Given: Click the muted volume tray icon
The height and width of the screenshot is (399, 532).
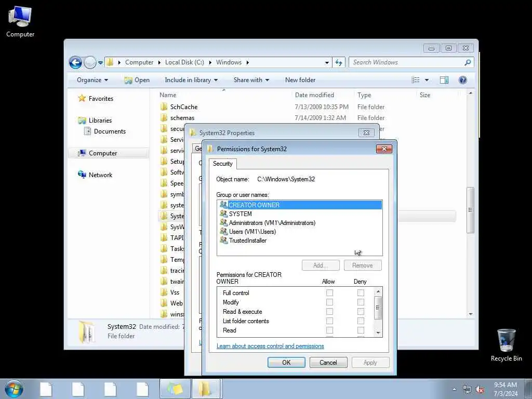Looking at the screenshot, I should 480,390.
